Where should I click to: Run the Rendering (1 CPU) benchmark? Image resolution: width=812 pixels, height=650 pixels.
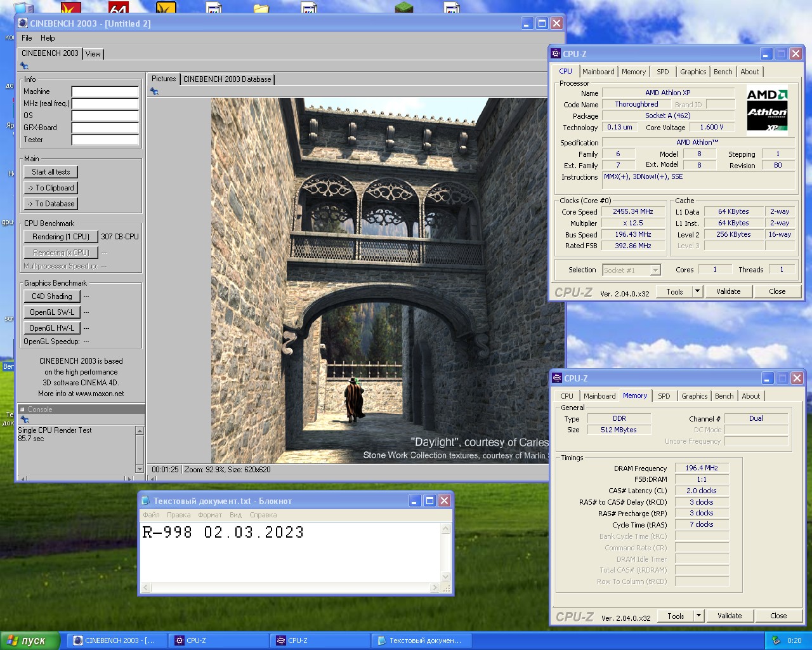tap(61, 237)
